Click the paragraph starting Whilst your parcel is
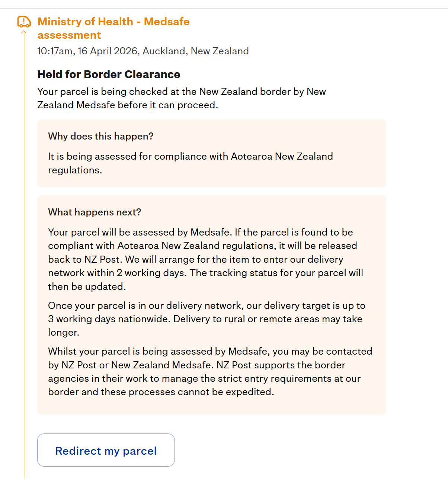Viewport: 448px width, 480px height. [x=210, y=371]
